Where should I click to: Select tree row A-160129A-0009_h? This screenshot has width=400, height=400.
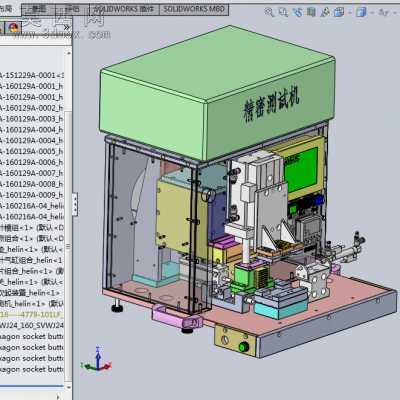coord(32,195)
